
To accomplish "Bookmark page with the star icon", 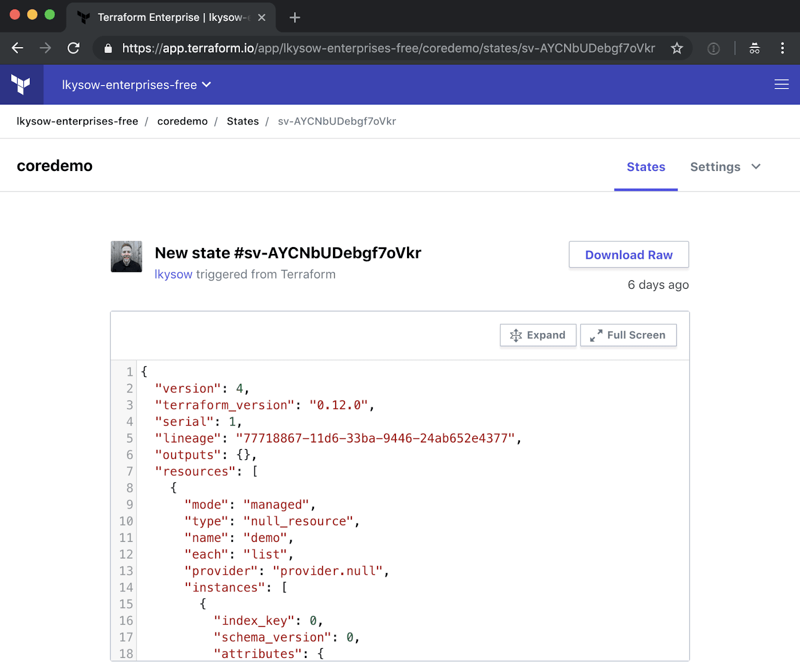I will [676, 48].
